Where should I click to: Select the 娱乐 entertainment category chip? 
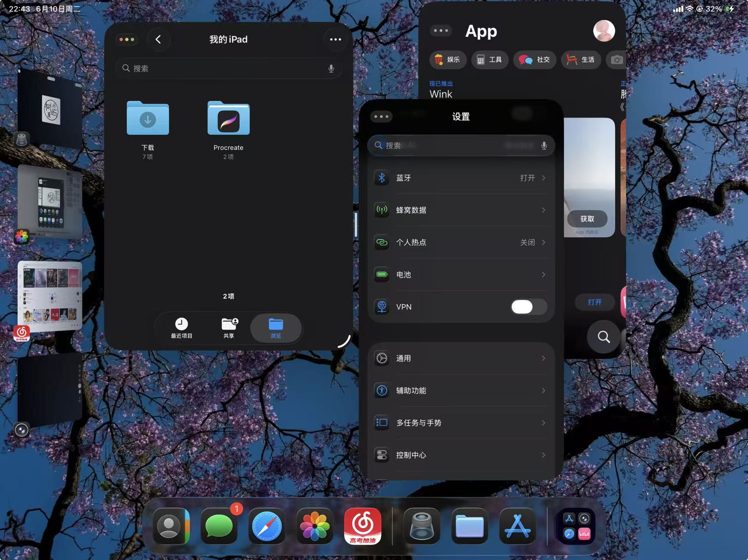(x=447, y=60)
